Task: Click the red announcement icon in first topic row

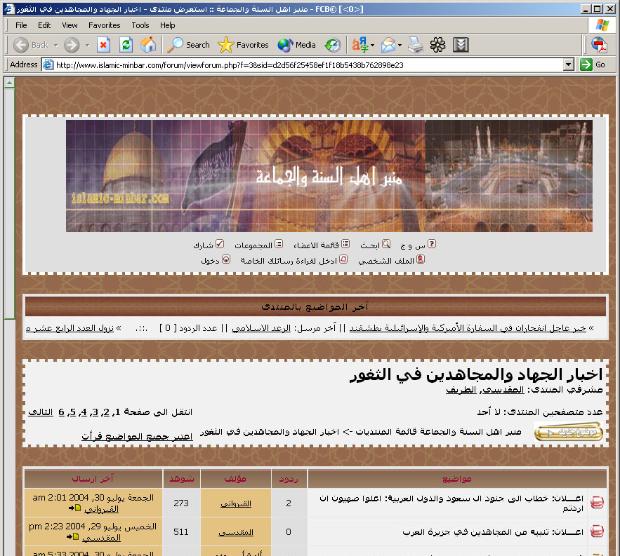Action: [597, 502]
